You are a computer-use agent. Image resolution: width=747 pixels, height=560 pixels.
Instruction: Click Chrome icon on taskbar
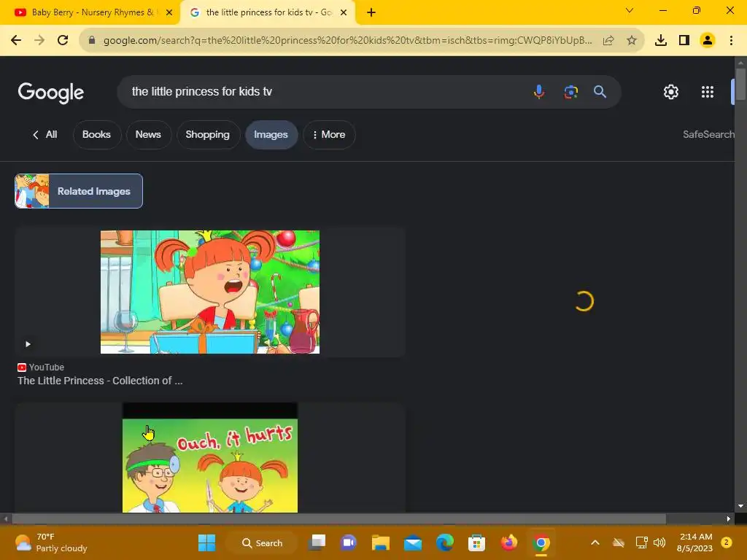[x=541, y=542]
